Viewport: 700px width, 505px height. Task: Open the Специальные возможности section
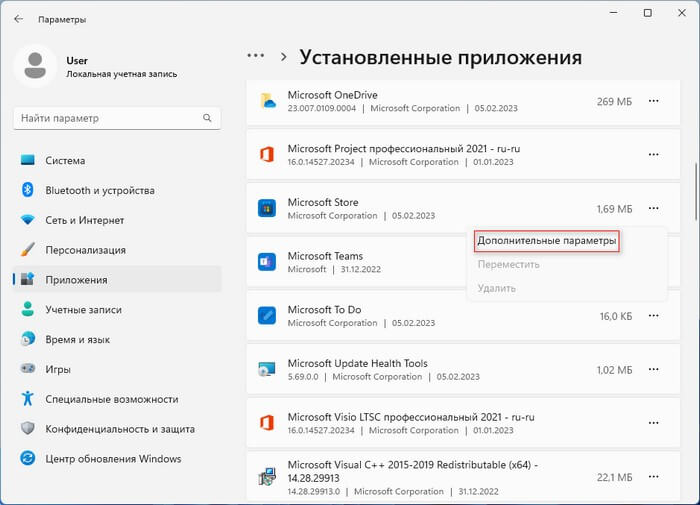coord(117,399)
